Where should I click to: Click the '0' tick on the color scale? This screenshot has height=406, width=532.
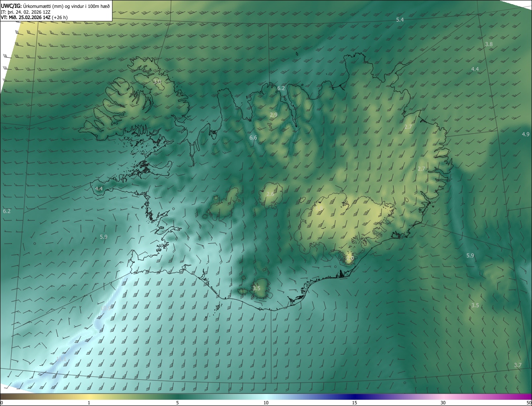point(2,403)
